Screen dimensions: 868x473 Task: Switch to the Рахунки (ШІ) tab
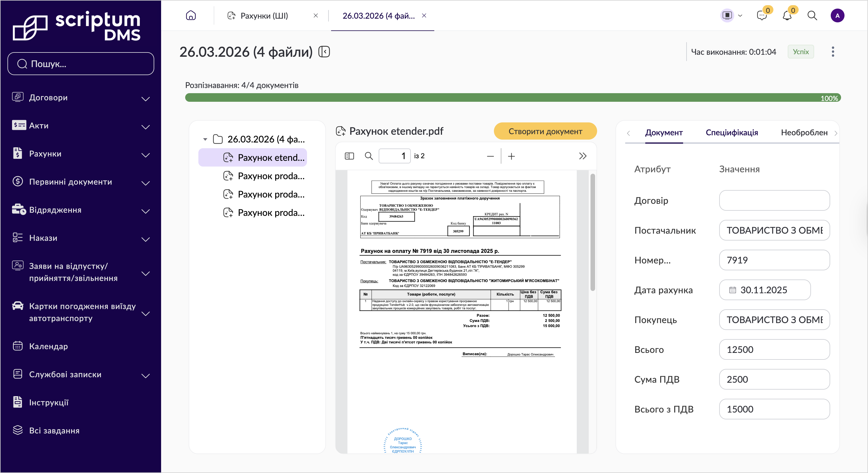264,16
